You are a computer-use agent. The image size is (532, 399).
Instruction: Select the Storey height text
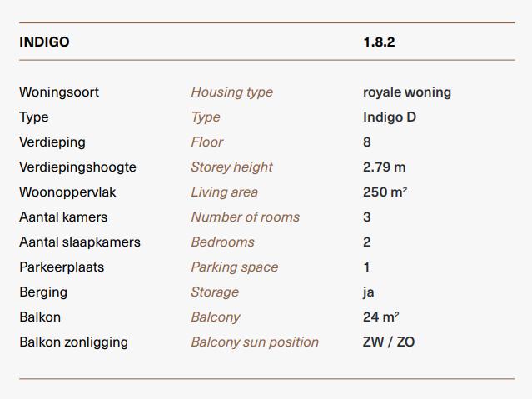[232, 167]
